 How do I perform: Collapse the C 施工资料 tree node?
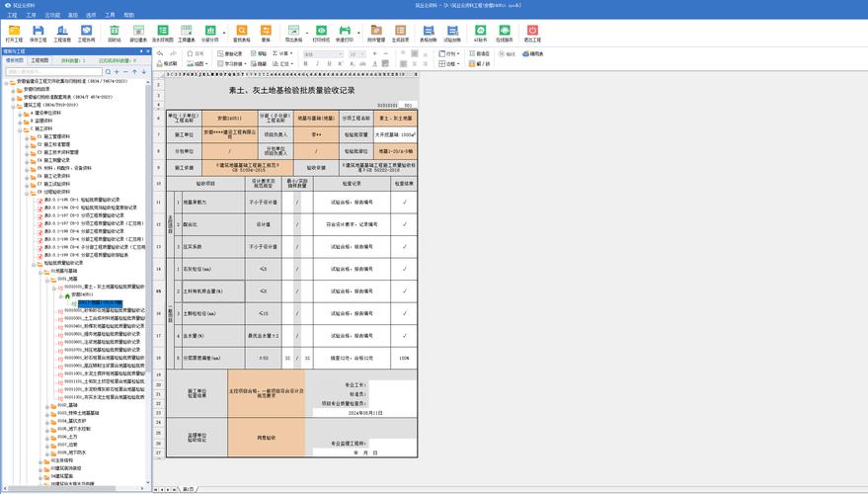coord(20,128)
